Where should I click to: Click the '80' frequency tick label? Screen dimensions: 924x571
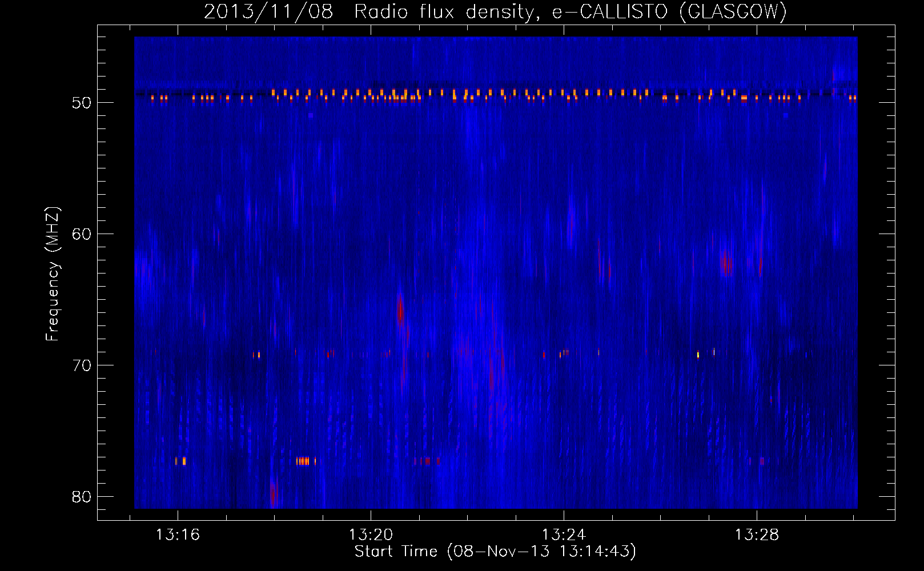[x=82, y=497]
